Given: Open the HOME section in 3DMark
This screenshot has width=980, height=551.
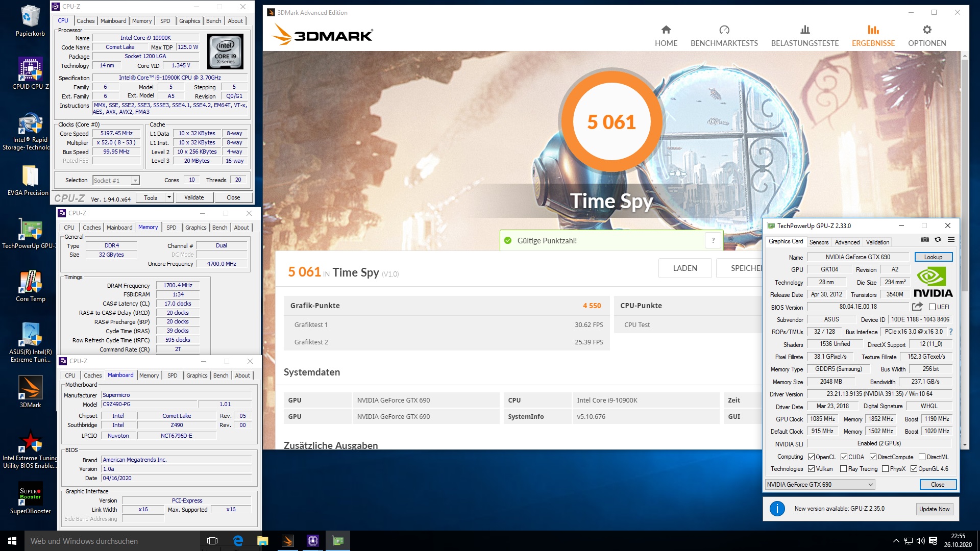Looking at the screenshot, I should click(x=666, y=36).
